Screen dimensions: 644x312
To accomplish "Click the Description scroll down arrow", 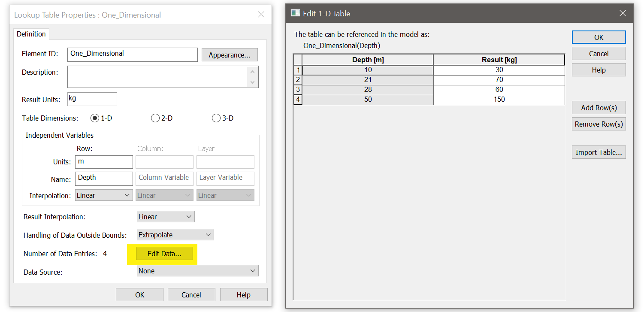I will pyautogui.click(x=253, y=82).
